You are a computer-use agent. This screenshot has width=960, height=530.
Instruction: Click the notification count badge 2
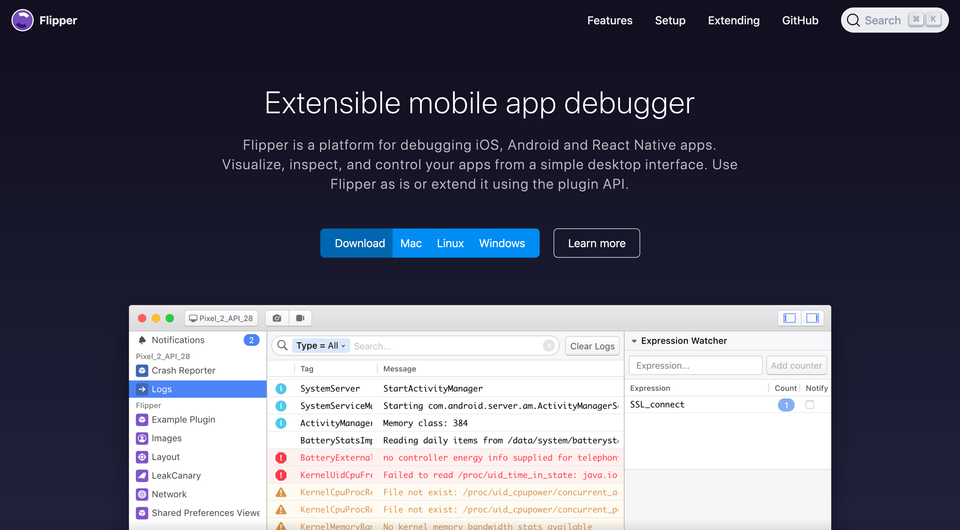[x=251, y=340]
